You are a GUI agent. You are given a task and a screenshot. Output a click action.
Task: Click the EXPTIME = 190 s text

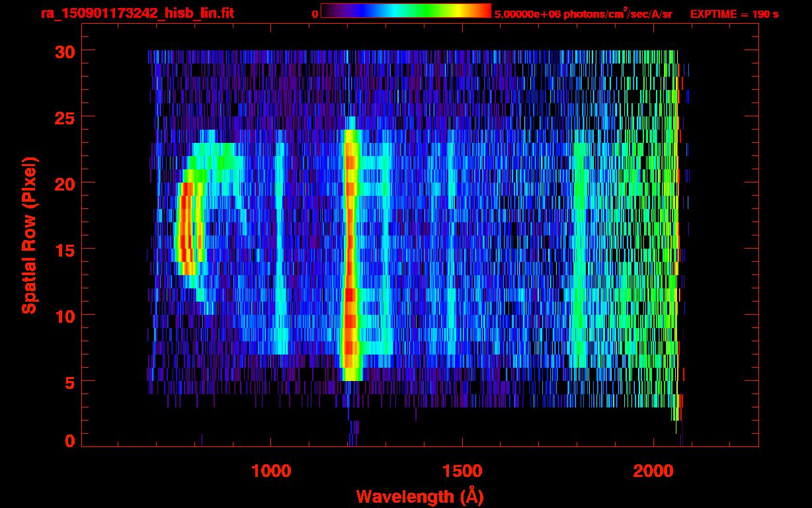[x=734, y=14]
